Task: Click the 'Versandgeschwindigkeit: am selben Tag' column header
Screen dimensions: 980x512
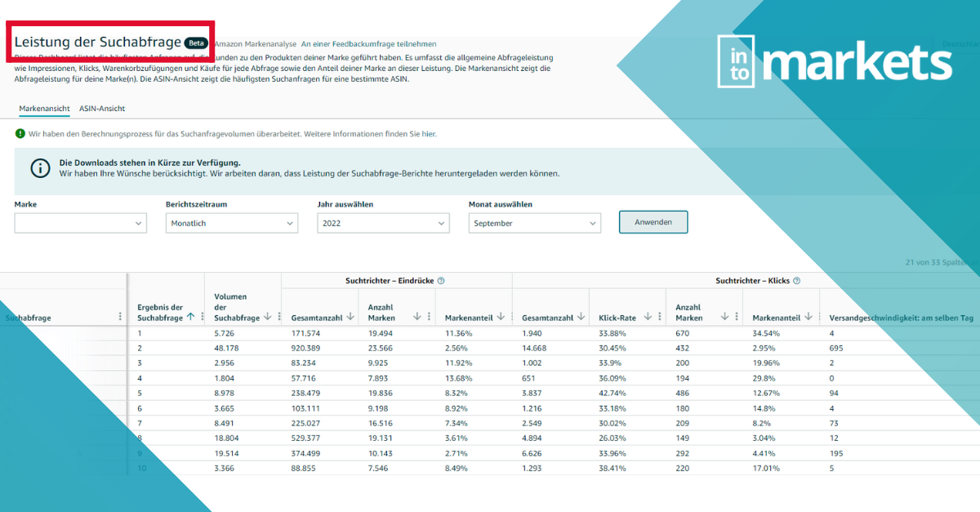Action: pyautogui.click(x=901, y=317)
